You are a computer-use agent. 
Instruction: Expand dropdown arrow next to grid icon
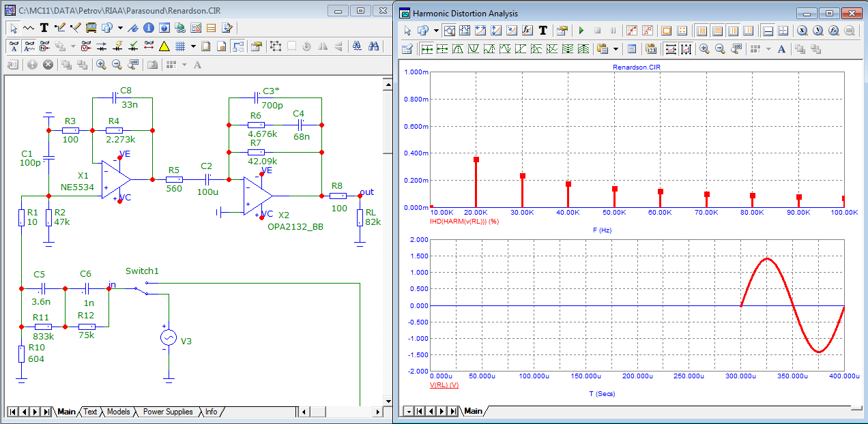pyautogui.click(x=193, y=46)
